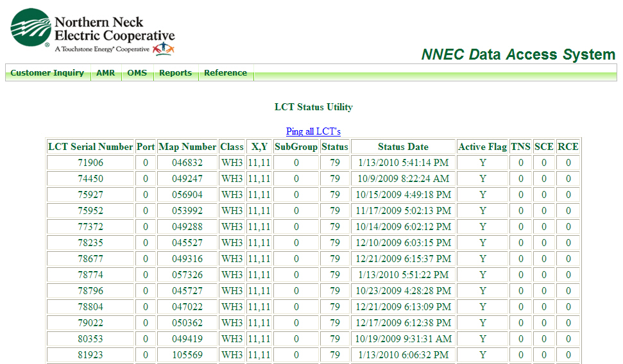Click status date 11/17/2009 5:02:13 PM
Image resolution: width=623 pixels, height=364 pixels.
point(403,211)
